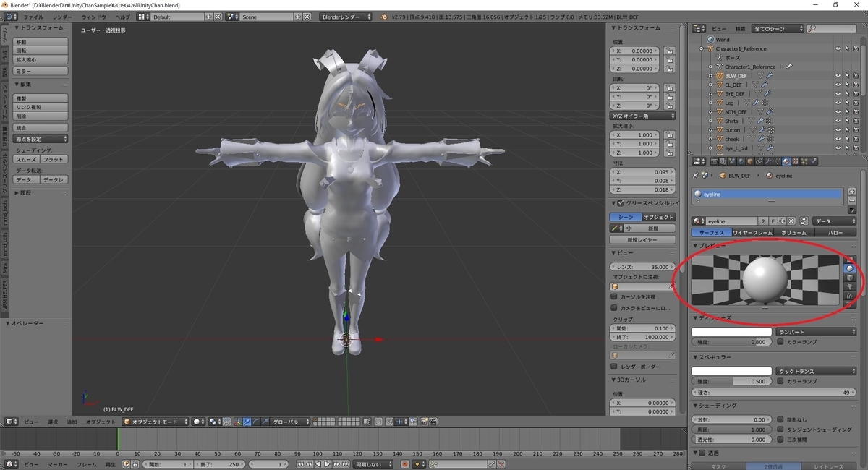Click the auto keyframe record icon
The width and height of the screenshot is (868, 470).
pyautogui.click(x=404, y=464)
